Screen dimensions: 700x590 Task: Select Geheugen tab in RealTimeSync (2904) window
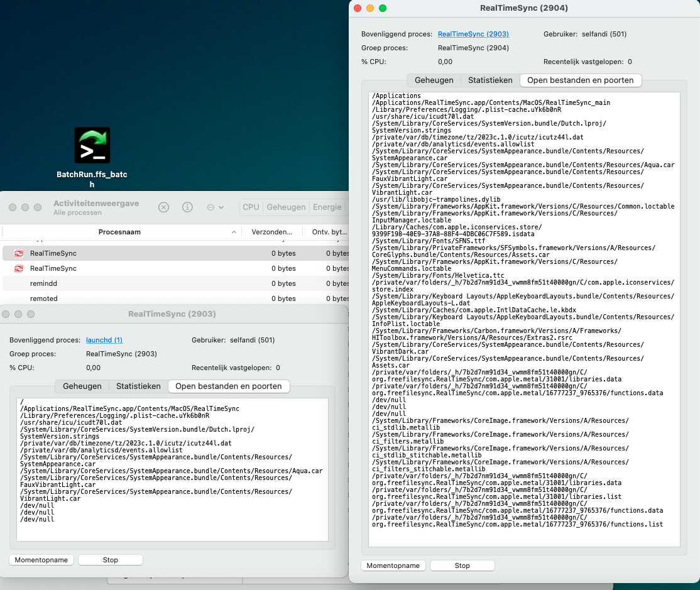[434, 80]
